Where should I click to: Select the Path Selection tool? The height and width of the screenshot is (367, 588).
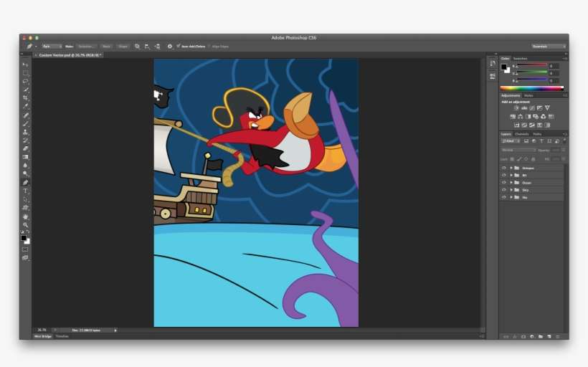click(x=25, y=199)
